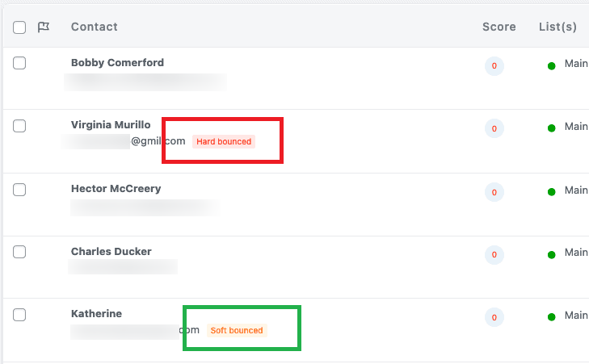Viewport: 589px width, 364px height.
Task: Click the flag icon in table header
Action: pyautogui.click(x=44, y=27)
